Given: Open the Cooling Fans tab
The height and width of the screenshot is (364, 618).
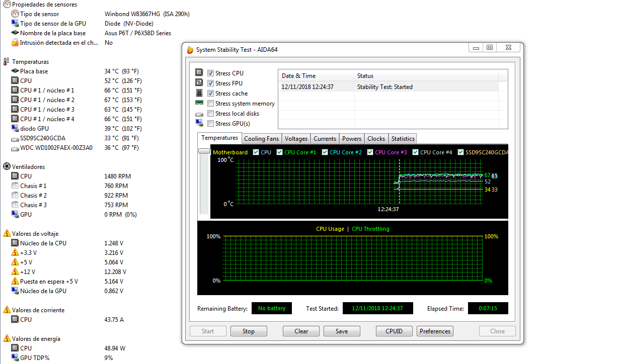Looking at the screenshot, I should point(261,139).
